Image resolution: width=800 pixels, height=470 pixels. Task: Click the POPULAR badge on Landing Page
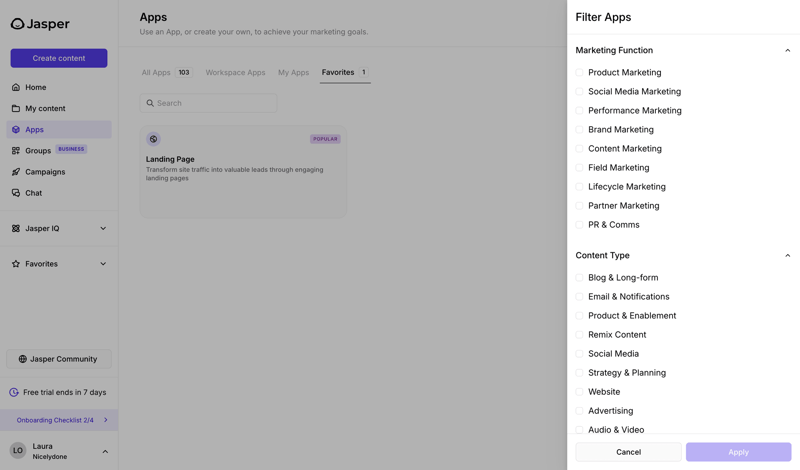click(325, 139)
